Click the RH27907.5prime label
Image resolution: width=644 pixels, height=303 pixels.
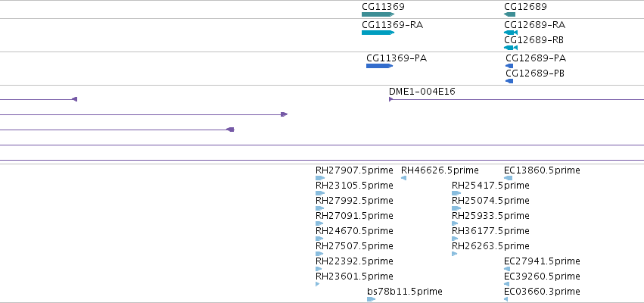(x=354, y=170)
